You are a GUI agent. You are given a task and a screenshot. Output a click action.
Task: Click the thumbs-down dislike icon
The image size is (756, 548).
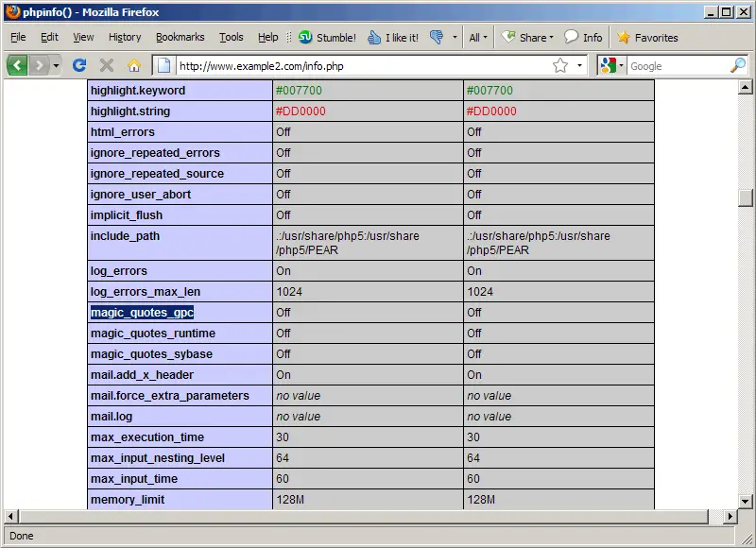[437, 37]
